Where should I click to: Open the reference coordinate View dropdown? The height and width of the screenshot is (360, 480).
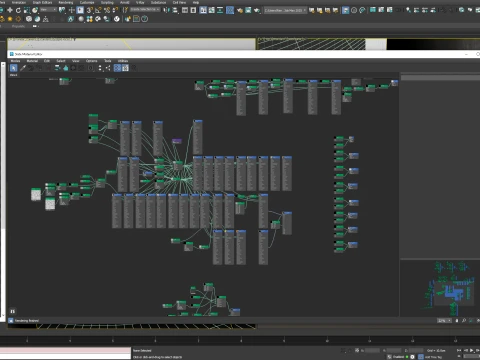pos(49,10)
